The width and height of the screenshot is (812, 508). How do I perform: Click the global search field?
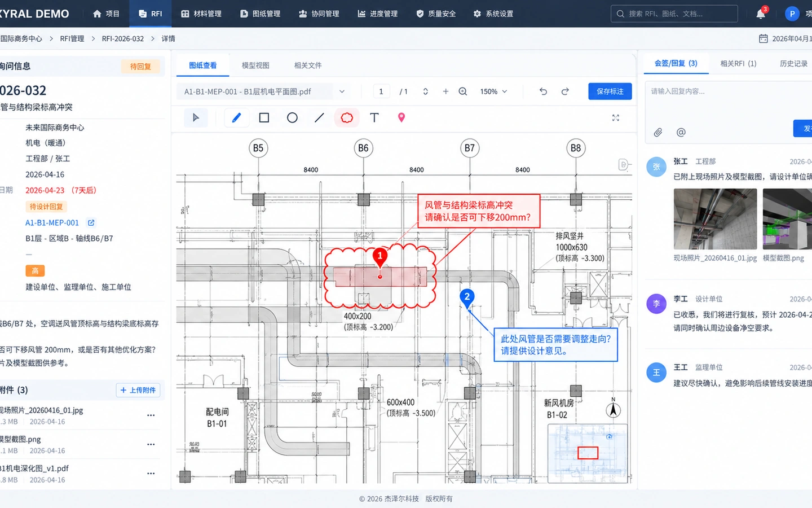coord(674,14)
